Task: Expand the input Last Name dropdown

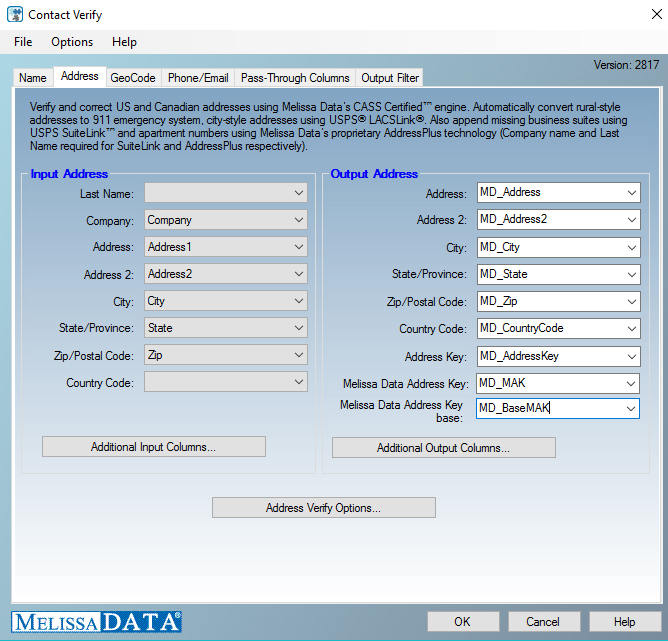Action: (x=226, y=193)
